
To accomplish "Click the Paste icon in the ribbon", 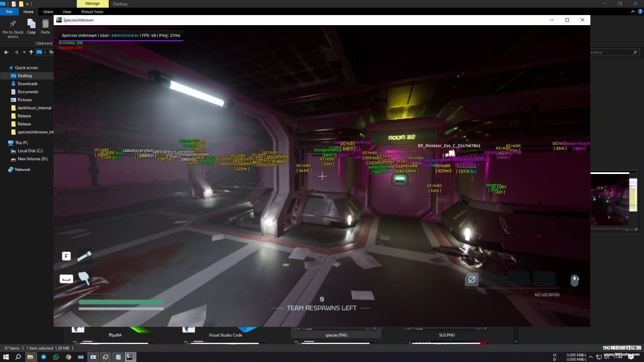I will [45, 24].
